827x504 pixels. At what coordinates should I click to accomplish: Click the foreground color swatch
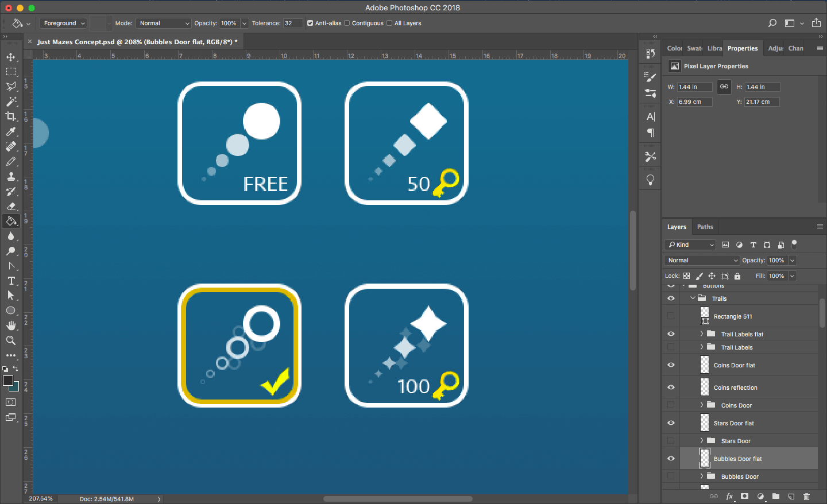click(x=7, y=381)
